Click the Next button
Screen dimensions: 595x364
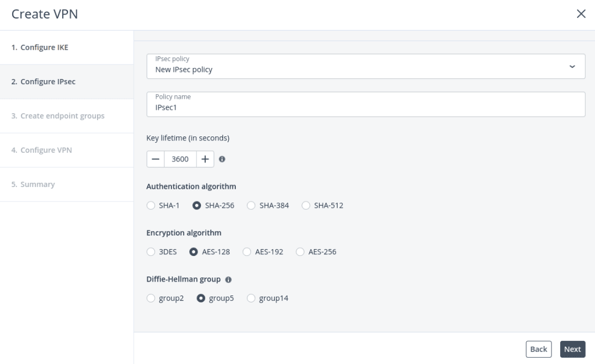tap(572, 349)
